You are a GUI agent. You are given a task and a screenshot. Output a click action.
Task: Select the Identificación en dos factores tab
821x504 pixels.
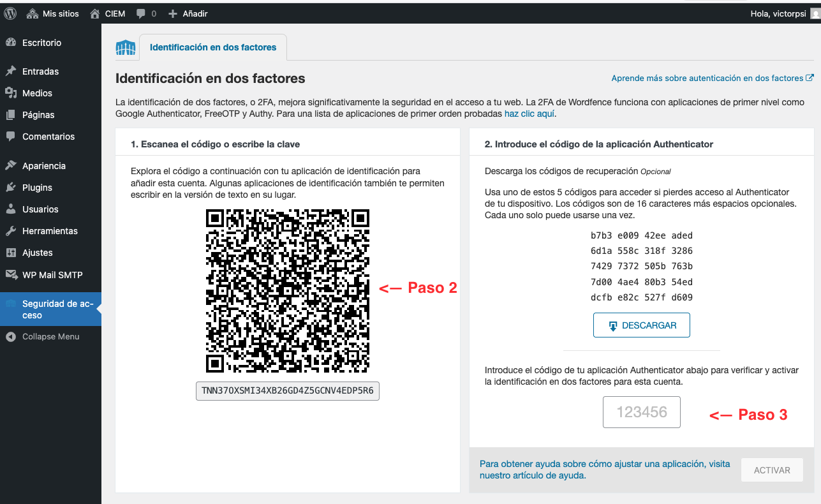click(212, 47)
